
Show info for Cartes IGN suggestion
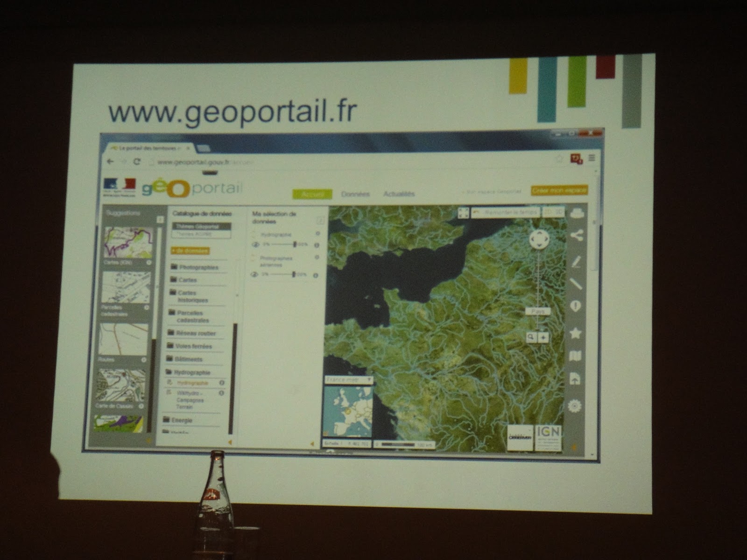[x=149, y=263]
